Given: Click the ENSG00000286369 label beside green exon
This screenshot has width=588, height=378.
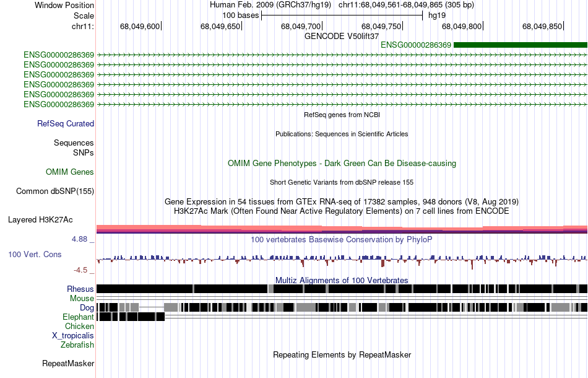Looking at the screenshot, I should point(416,45).
